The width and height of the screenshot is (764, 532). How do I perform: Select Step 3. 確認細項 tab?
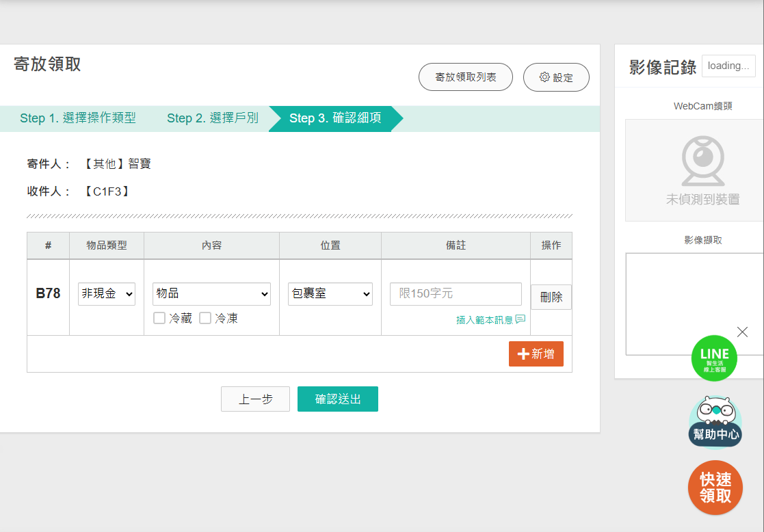click(x=334, y=118)
